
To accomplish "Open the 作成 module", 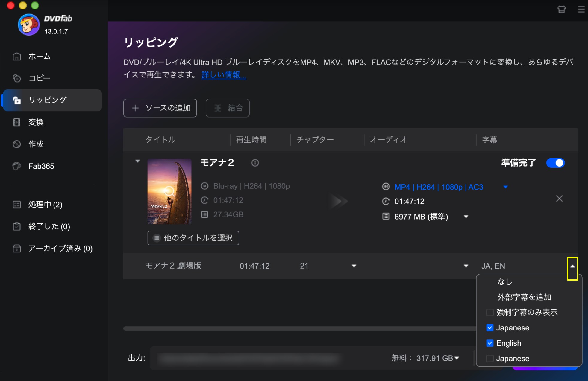I will point(52,144).
